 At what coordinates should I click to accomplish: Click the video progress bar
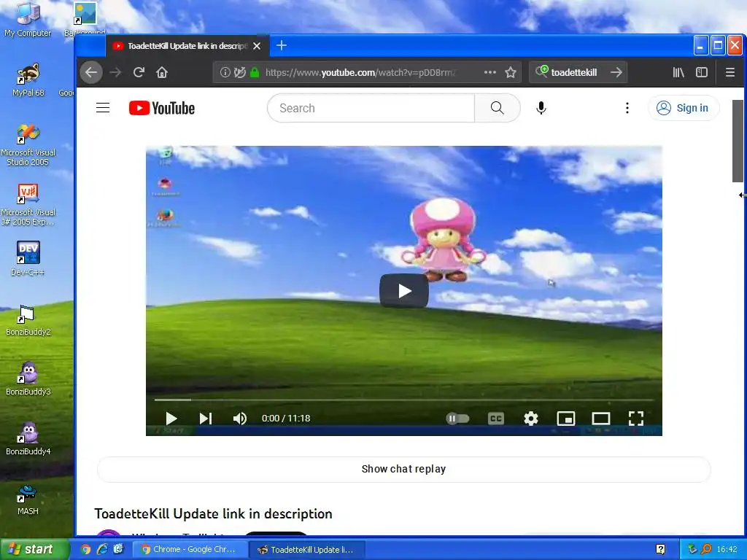[404, 400]
